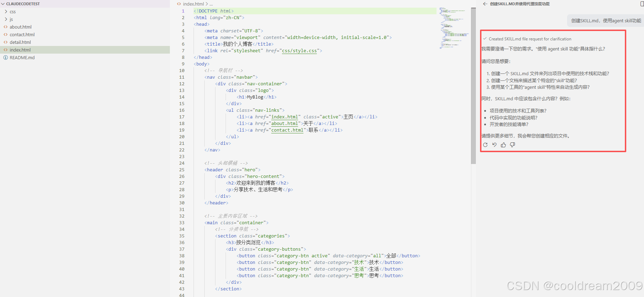
Task: Click the about.html file icon
Action: coord(6,27)
